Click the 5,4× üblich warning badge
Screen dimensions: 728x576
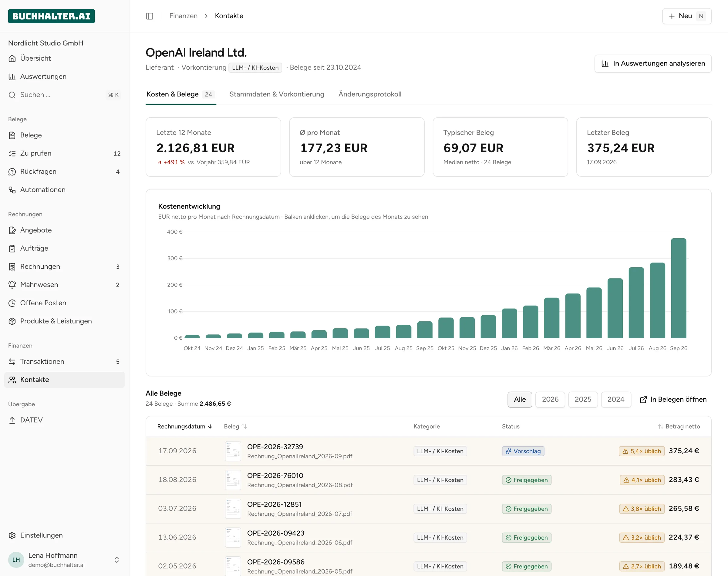coord(642,451)
